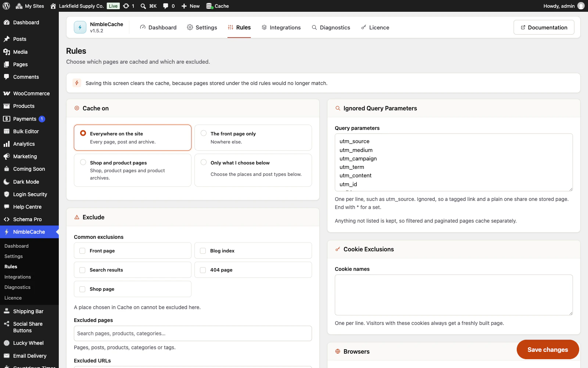588x368 pixels.
Task: Open the Cache admin bar item
Action: coord(218,6)
